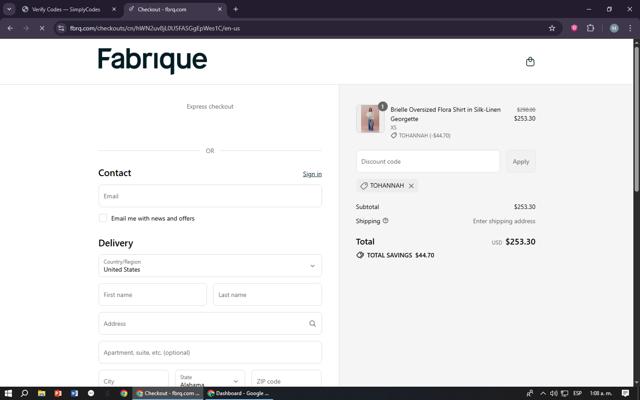Viewport: 640px width, 400px height.
Task: Focus the Email input field
Action: [210, 196]
